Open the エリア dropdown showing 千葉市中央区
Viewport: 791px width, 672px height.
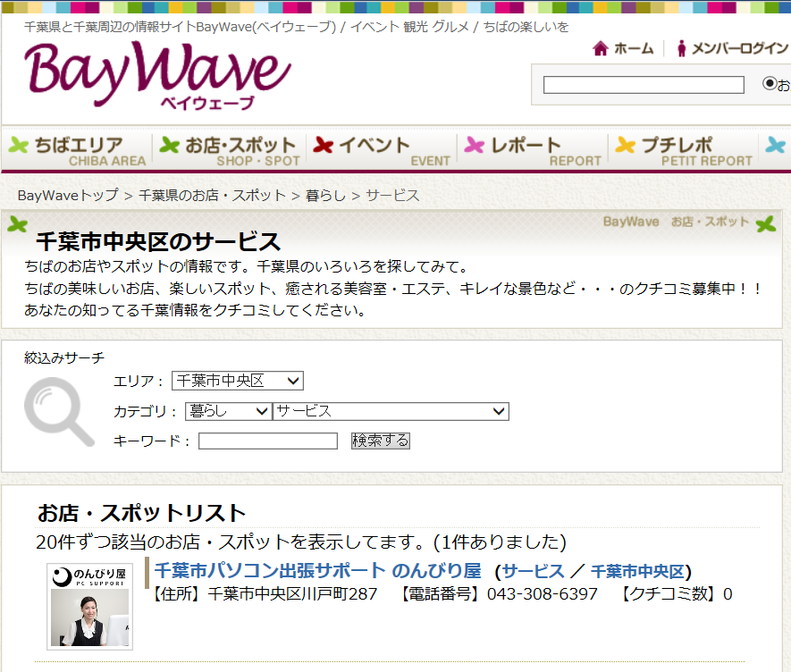tap(238, 381)
